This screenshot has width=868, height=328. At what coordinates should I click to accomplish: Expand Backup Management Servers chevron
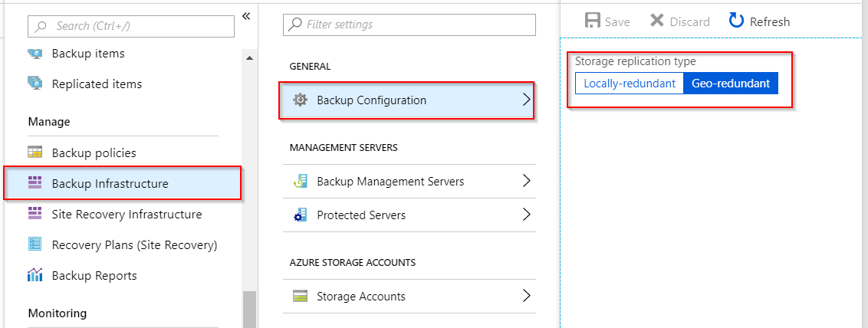point(526,182)
